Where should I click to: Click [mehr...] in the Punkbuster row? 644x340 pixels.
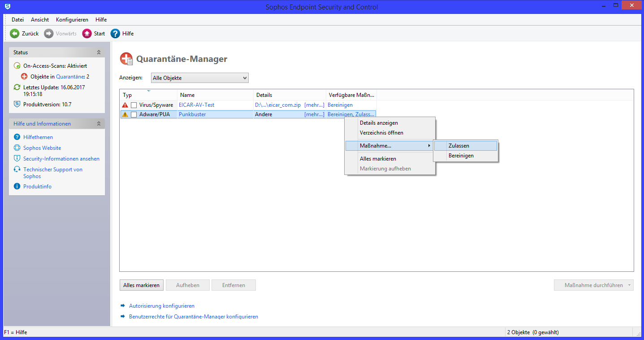[314, 114]
